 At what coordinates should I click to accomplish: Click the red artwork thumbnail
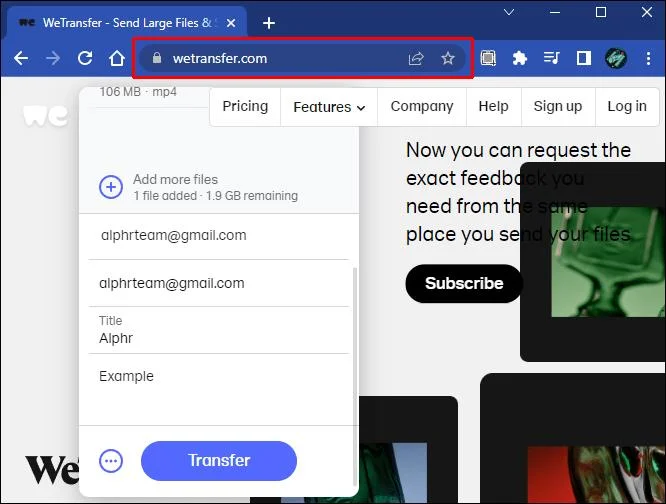coord(596,475)
